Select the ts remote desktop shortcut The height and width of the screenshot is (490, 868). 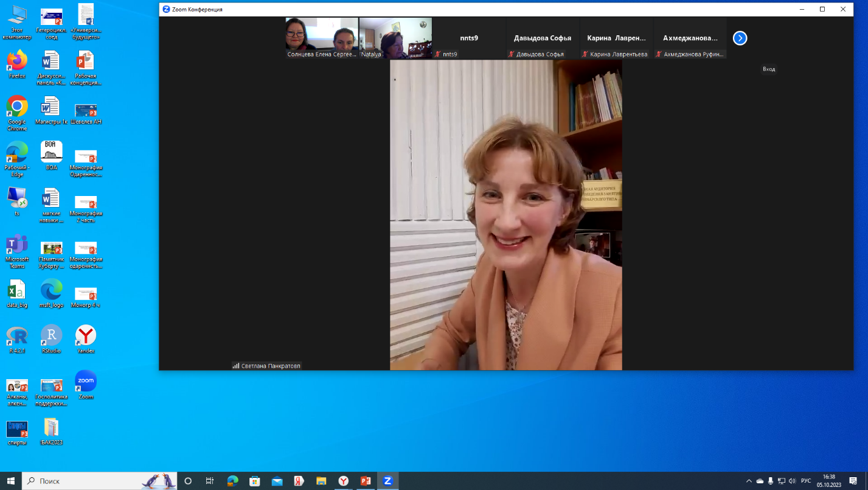(17, 201)
